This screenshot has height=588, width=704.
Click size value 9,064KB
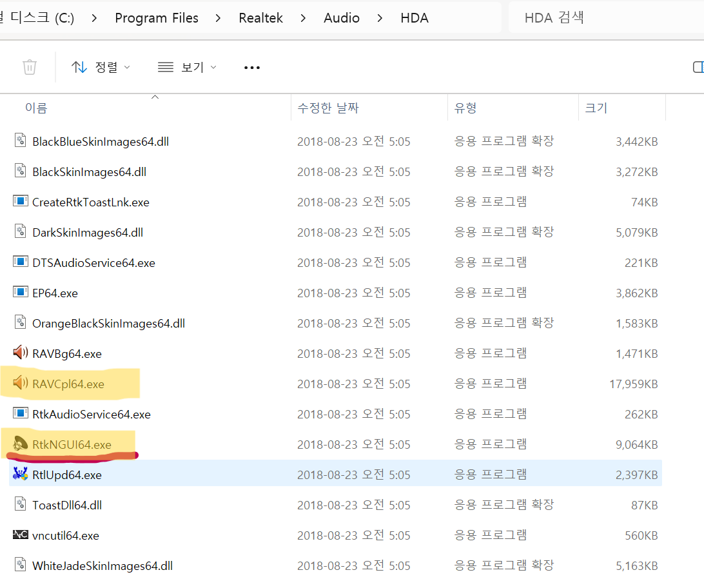(637, 445)
